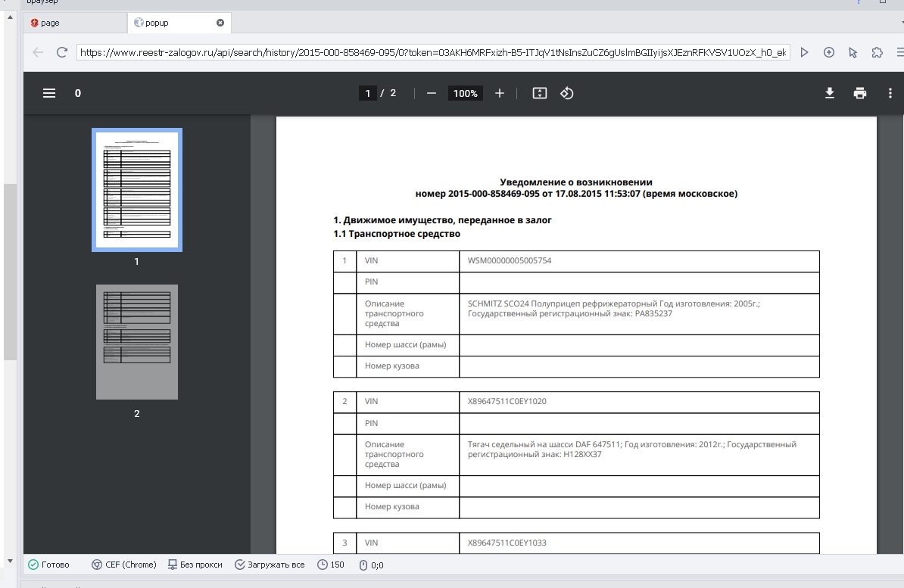
Task: Reload the page with refresh icon
Action: [x=62, y=53]
